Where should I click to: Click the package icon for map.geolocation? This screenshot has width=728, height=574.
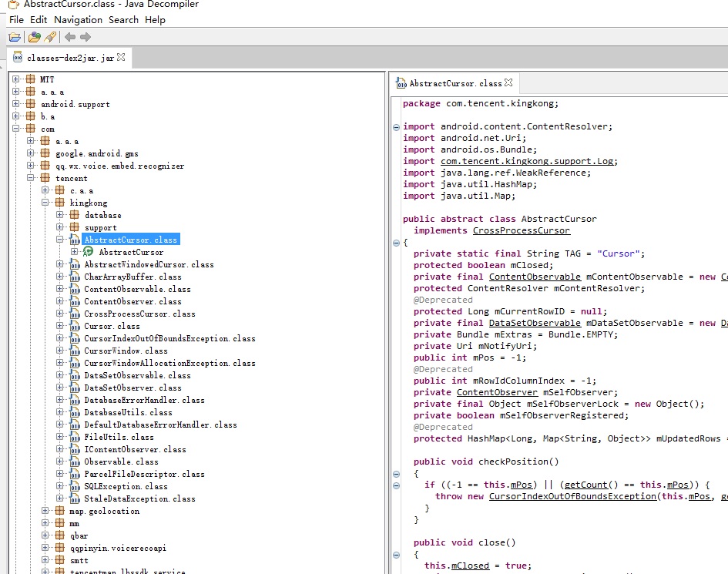(x=59, y=511)
